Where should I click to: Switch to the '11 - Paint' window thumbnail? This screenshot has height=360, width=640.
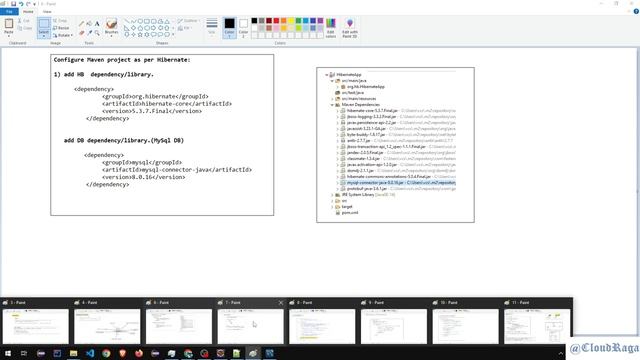pyautogui.click(x=537, y=322)
